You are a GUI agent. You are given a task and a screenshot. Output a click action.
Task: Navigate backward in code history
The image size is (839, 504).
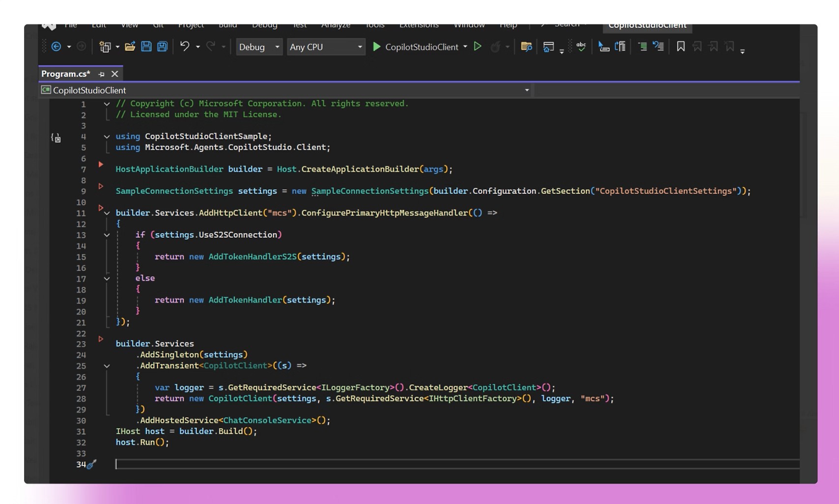coord(57,46)
